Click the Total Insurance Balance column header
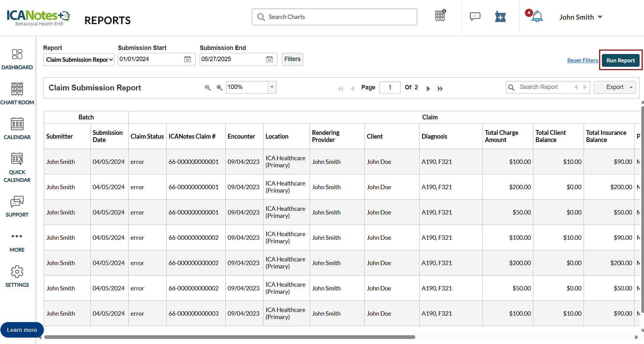This screenshot has width=644, height=344. pos(609,136)
